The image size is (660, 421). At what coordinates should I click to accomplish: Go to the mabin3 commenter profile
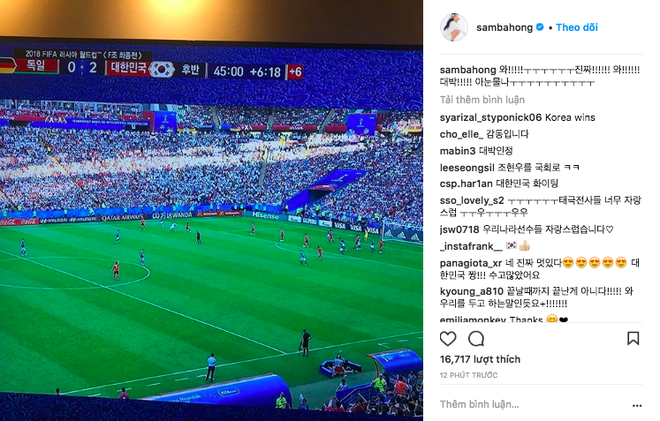[458, 151]
